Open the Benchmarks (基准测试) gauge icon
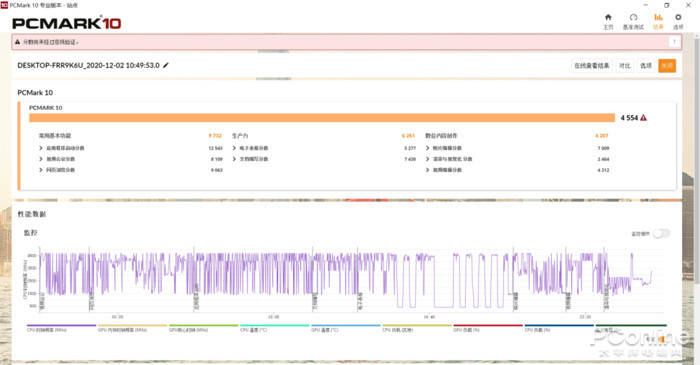The image size is (700, 365). [x=633, y=21]
